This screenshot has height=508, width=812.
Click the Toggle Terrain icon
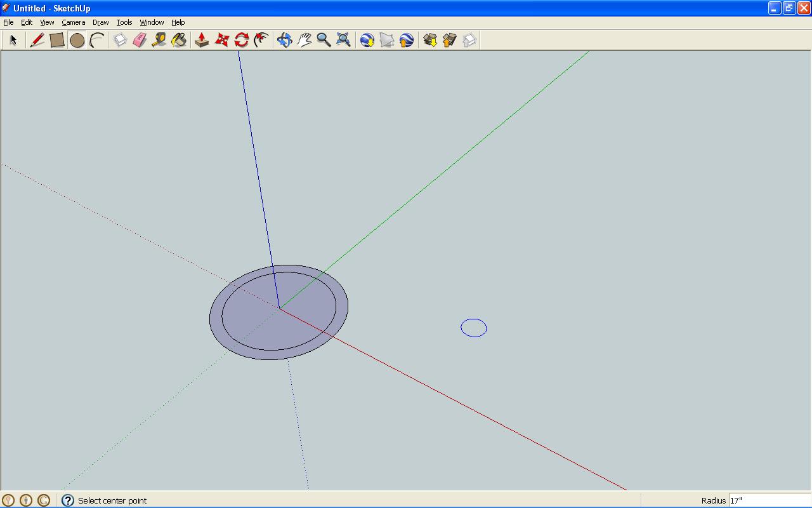[x=386, y=40]
